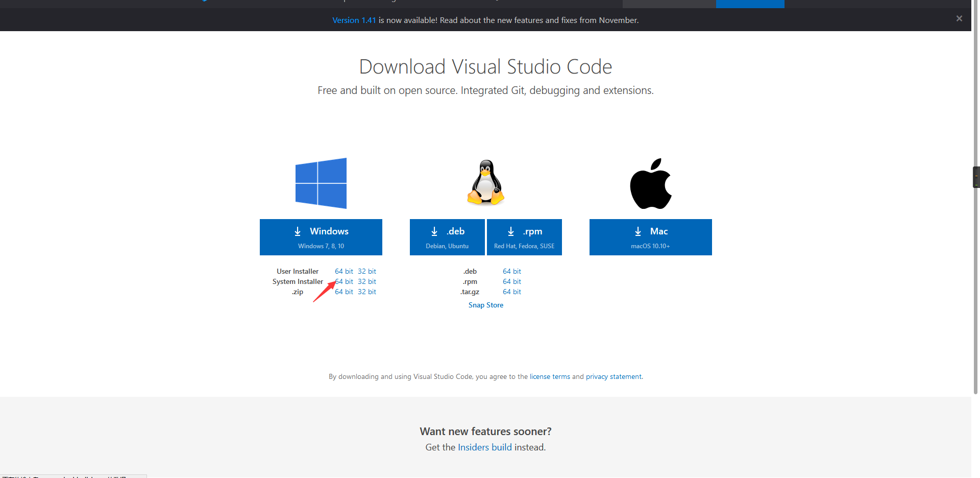Download the Windows System Installer 64 bit
This screenshot has width=980, height=478.
pos(344,281)
